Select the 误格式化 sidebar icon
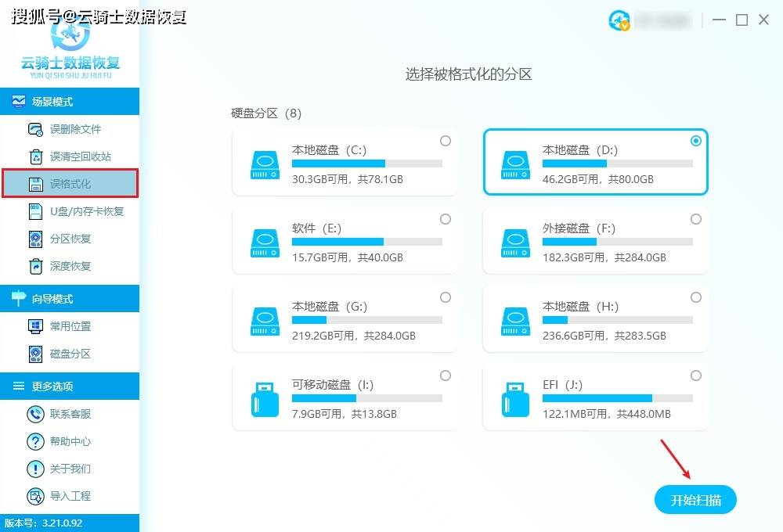 (x=34, y=184)
